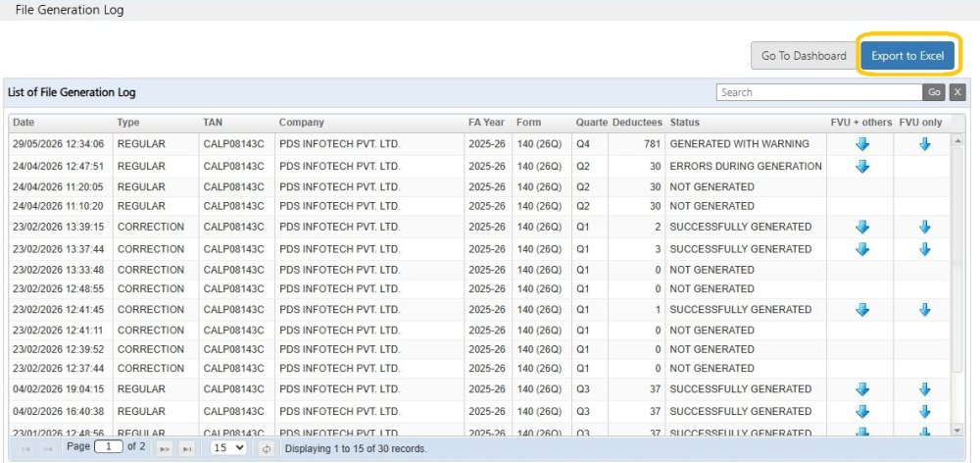Viewport: 980px width, 463px height.
Task: Open the records-per-page dropdown showing 15
Action: tap(228, 448)
